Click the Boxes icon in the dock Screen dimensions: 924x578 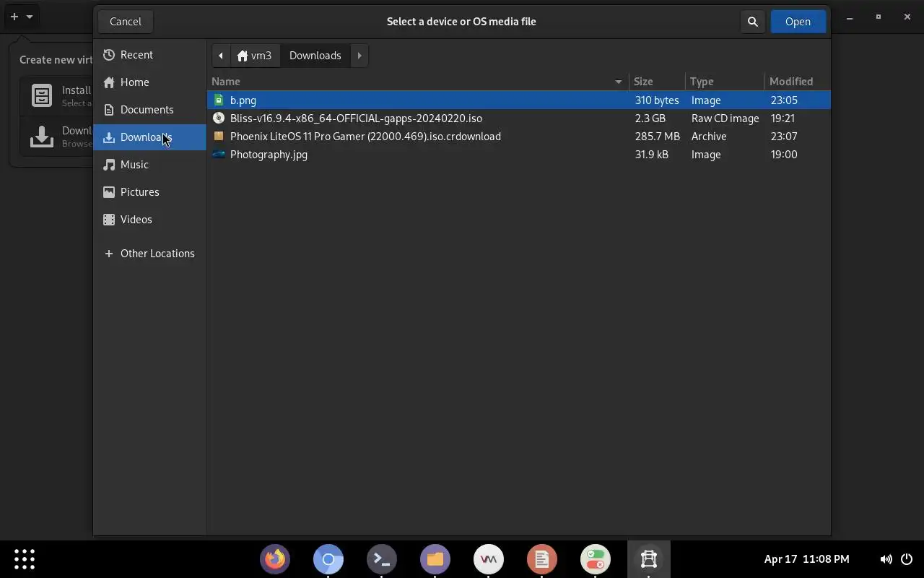tap(649, 559)
